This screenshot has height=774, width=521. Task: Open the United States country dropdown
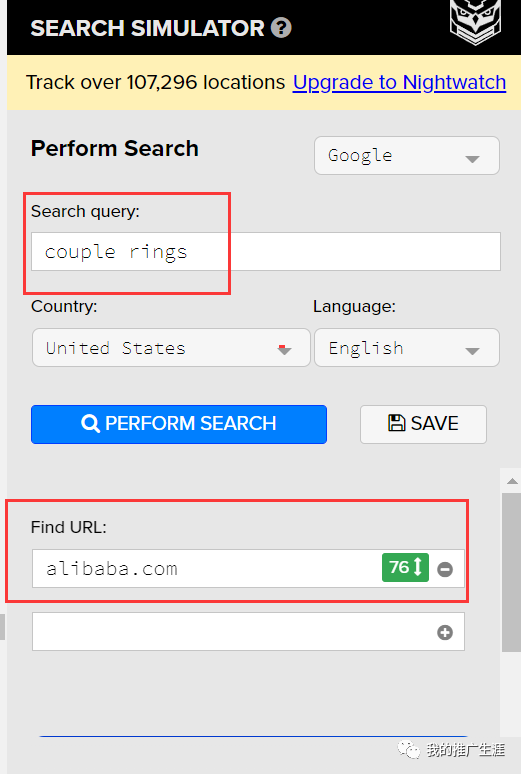[171, 348]
